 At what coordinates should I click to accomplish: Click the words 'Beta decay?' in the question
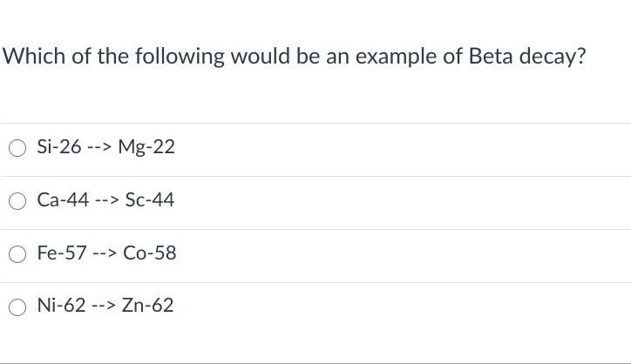coord(527,57)
